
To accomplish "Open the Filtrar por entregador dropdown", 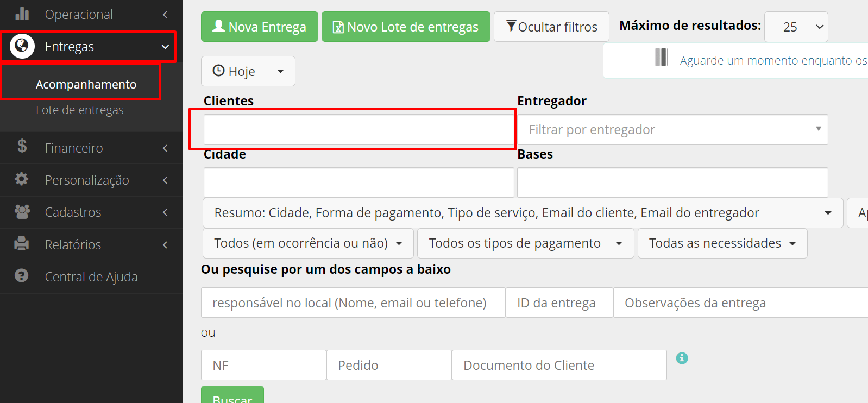I will click(x=672, y=129).
